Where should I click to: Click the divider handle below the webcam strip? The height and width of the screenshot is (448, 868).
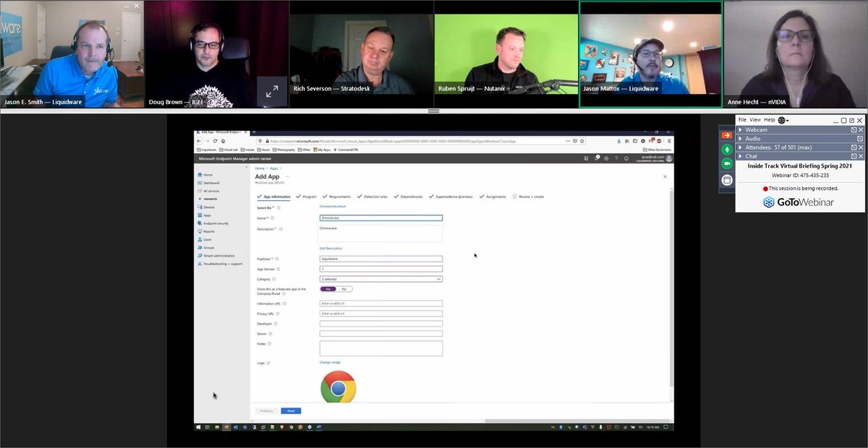[434, 111]
